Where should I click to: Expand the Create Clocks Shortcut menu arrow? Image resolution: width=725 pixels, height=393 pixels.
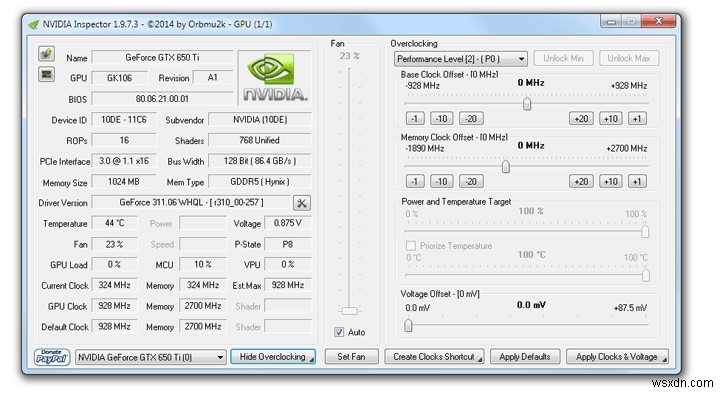coord(480,360)
